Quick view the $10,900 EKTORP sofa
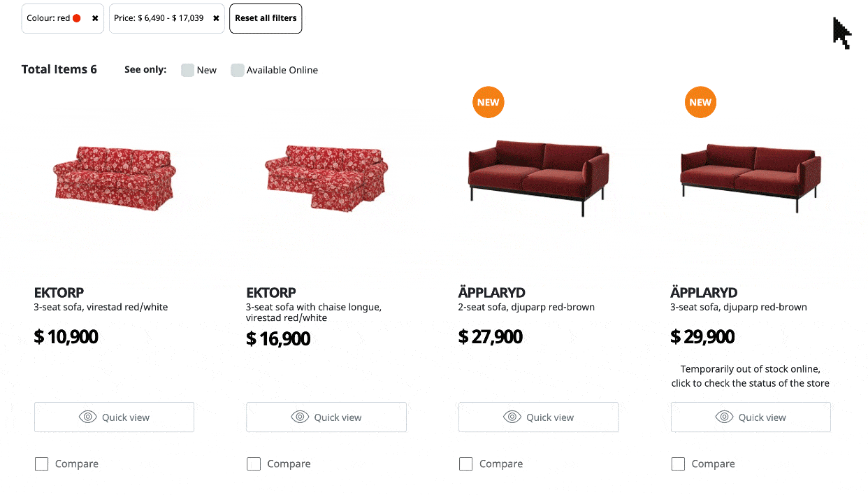The image size is (868, 495). point(114,417)
